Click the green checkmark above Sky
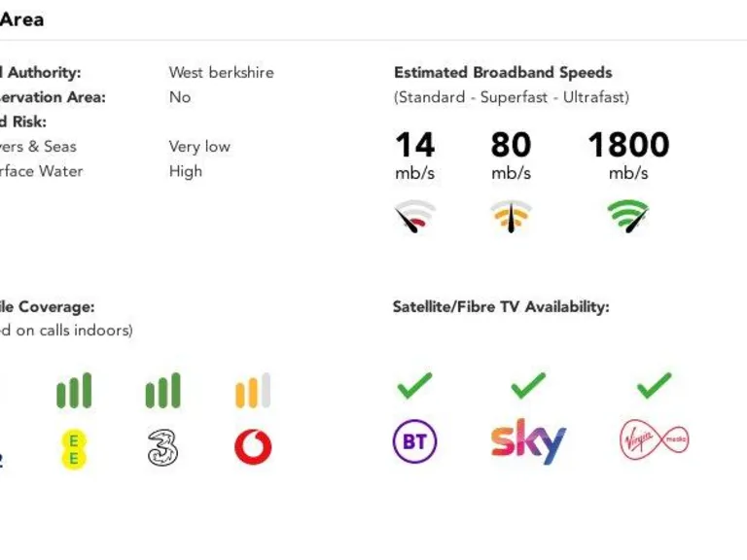The image size is (747, 560). click(528, 386)
